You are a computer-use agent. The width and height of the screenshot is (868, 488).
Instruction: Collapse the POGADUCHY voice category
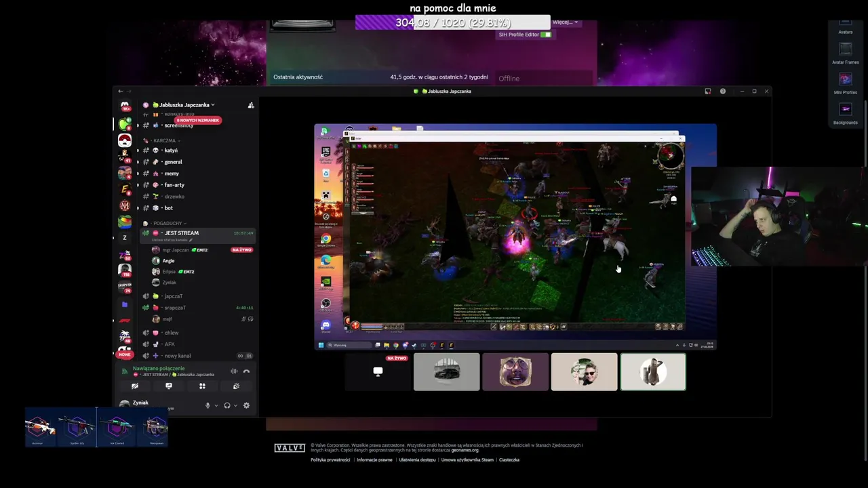click(x=168, y=223)
